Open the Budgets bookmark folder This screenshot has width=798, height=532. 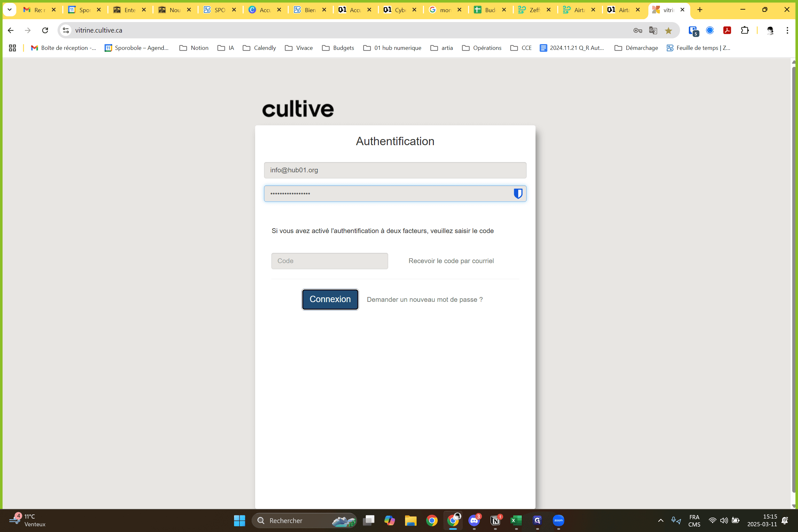click(x=338, y=48)
